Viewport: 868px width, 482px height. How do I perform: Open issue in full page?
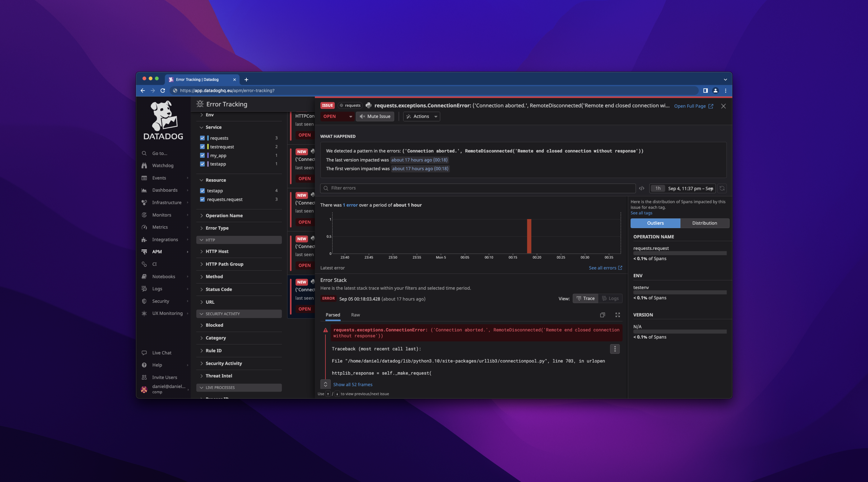click(694, 106)
